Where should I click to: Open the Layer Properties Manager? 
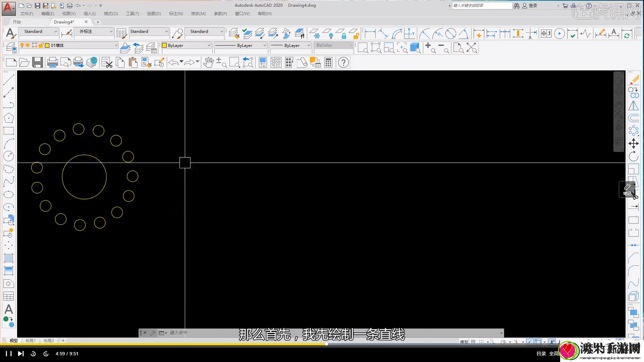tap(11, 48)
